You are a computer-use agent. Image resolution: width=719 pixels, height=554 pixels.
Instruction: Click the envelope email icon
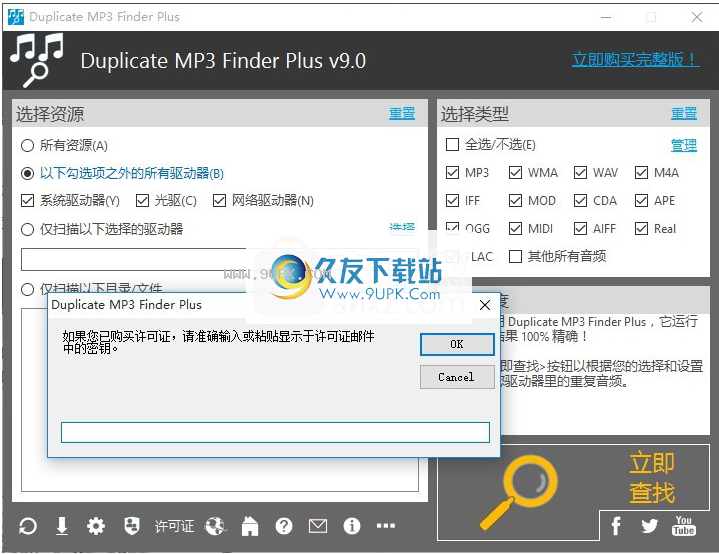(318, 526)
